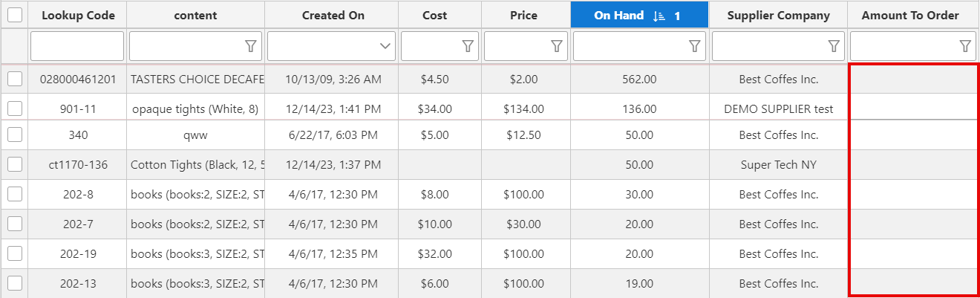
Task: Check the row for TASTERS CHOICE DECAFE
Action: [15, 79]
